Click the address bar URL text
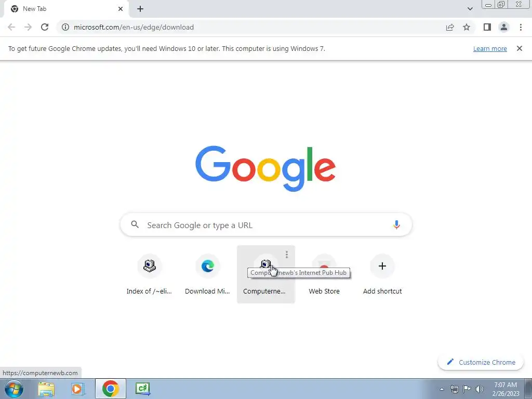 coord(134,27)
